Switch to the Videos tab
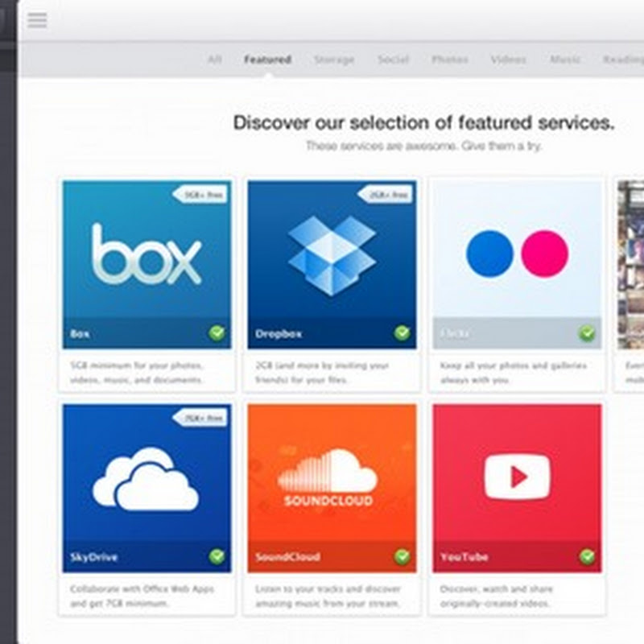 click(x=509, y=60)
